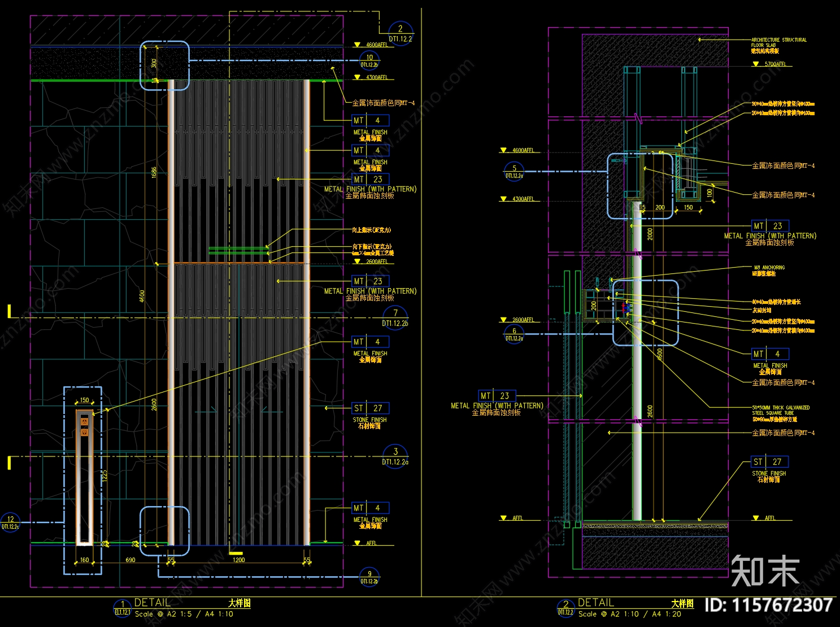This screenshot has width=840, height=627.
Task: Click the '9 DT1.12.2b' detail callout bubble
Action: tap(369, 577)
